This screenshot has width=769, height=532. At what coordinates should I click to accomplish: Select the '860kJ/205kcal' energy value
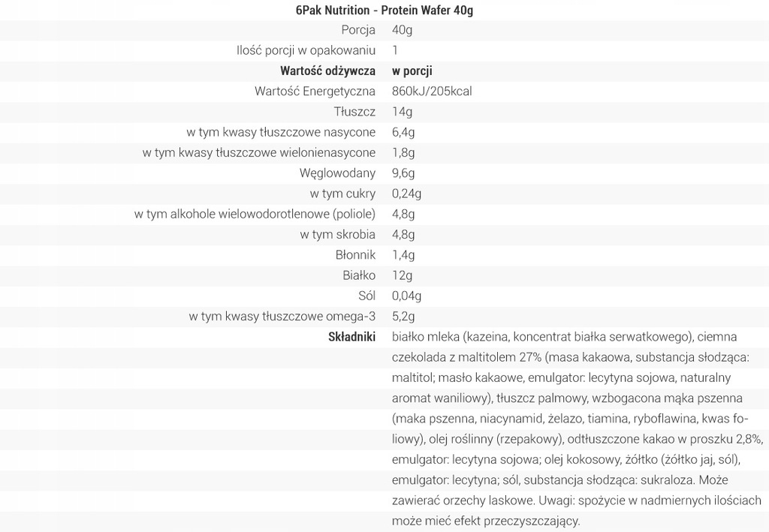tap(432, 92)
